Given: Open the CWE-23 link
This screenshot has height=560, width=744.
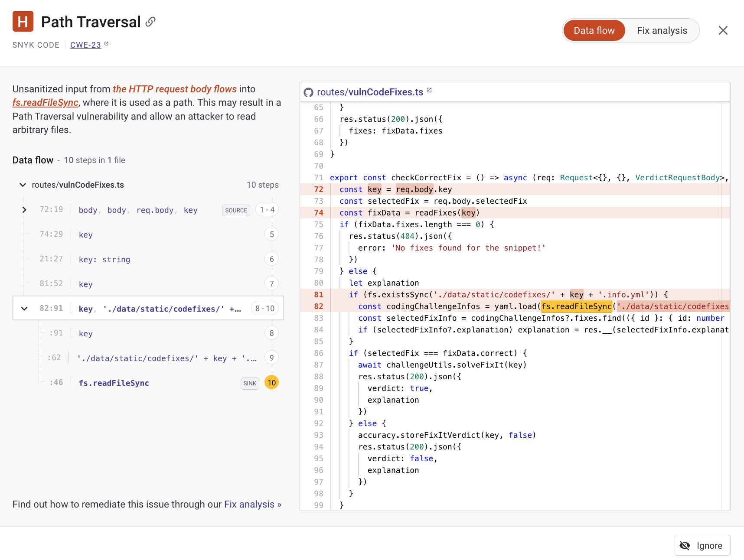Looking at the screenshot, I should pos(85,45).
